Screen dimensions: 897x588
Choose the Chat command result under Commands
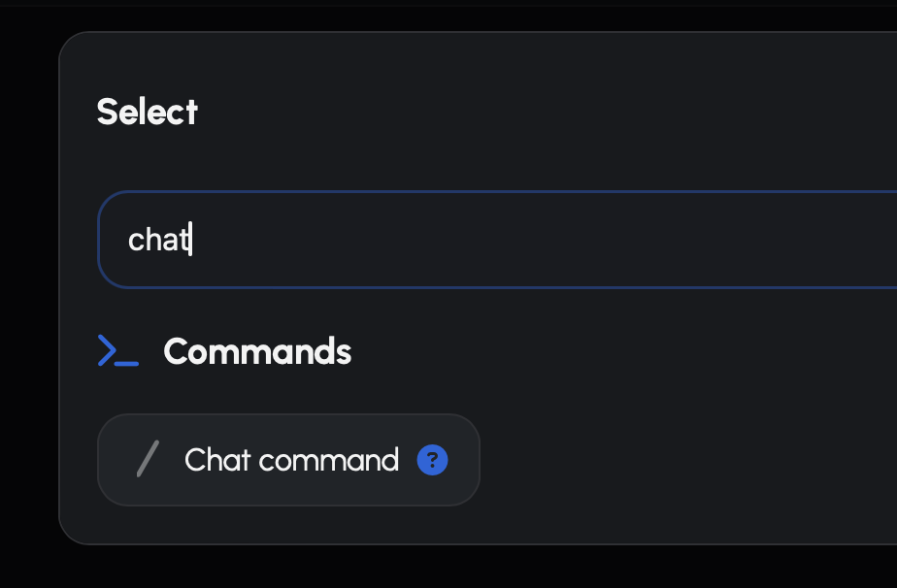288,460
